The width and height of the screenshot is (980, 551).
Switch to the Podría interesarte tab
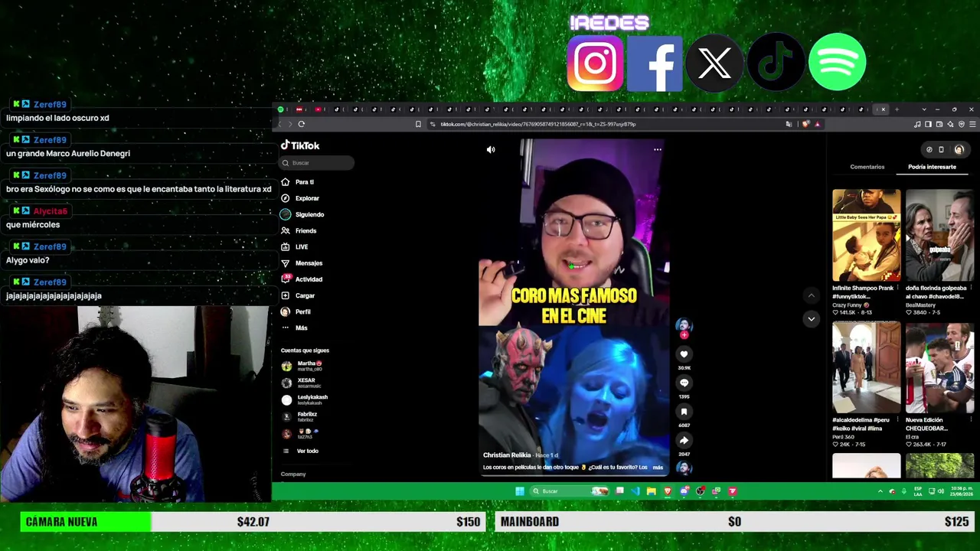point(932,167)
